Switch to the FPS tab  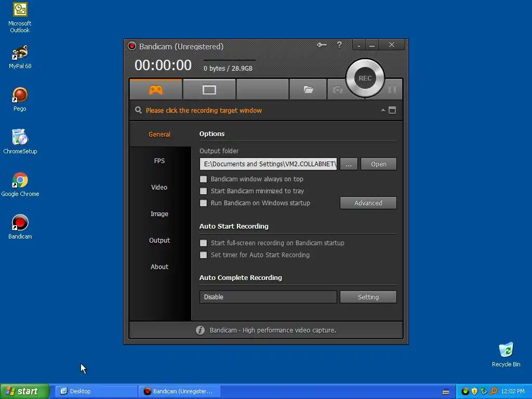click(159, 161)
